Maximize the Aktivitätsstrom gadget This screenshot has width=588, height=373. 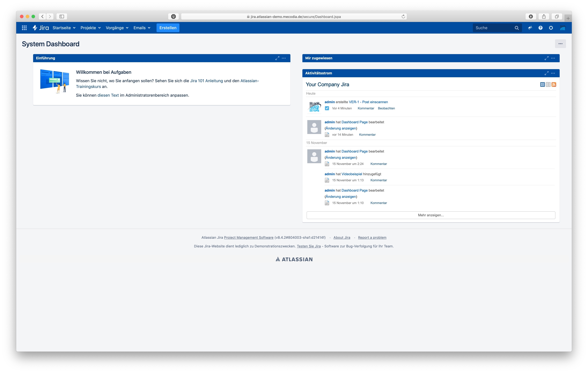(x=546, y=73)
